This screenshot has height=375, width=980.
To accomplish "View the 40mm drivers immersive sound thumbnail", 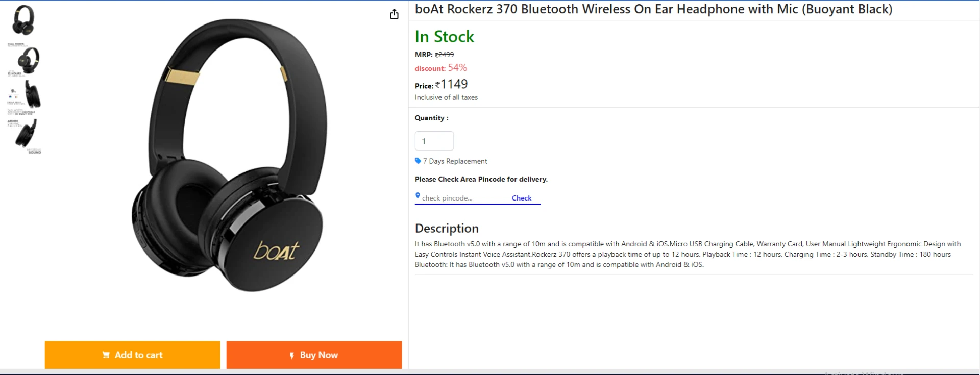I will tap(24, 136).
